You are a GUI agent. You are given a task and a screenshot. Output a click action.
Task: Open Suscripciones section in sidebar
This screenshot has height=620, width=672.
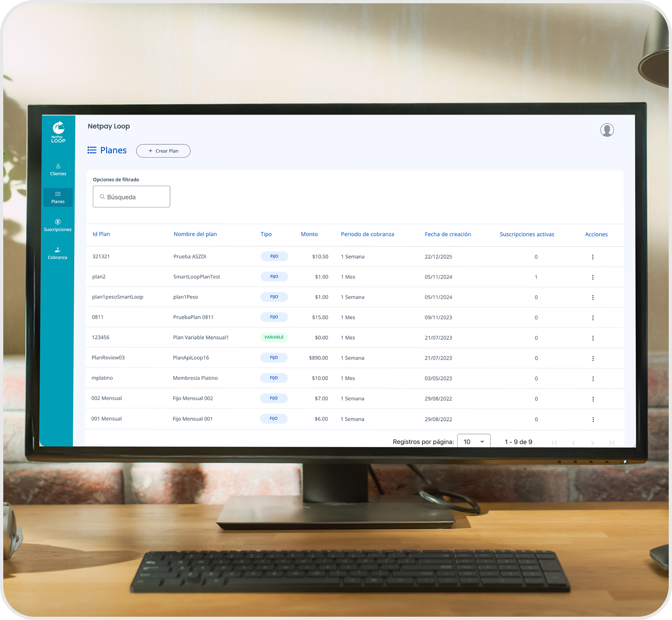pyautogui.click(x=57, y=226)
